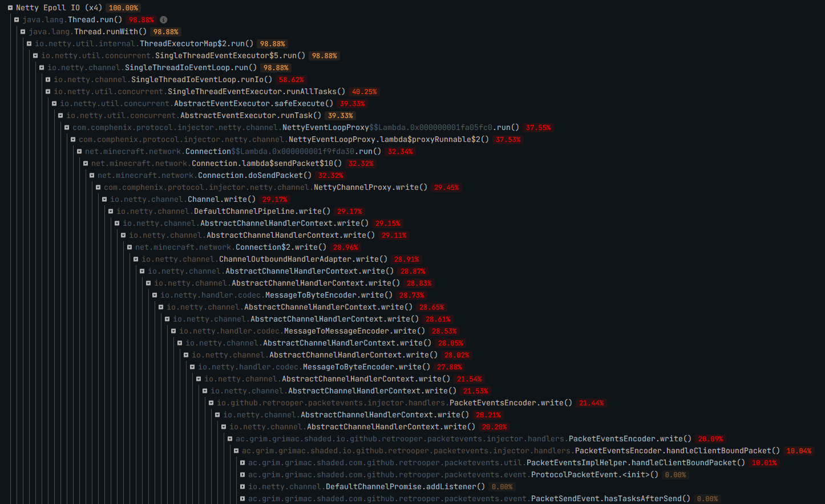Select the AbstractChannelHandlerContext.write() text at 20.21%
825x504 pixels.
(x=385, y=415)
